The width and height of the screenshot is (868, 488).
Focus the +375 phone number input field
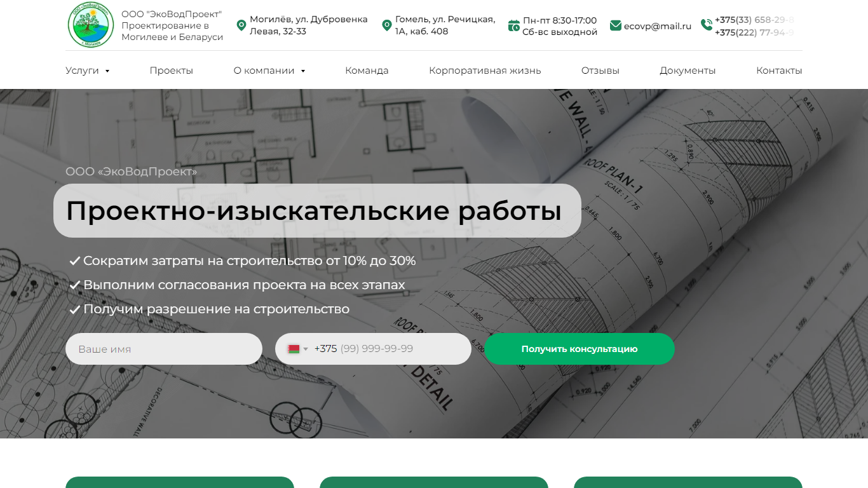point(373,349)
